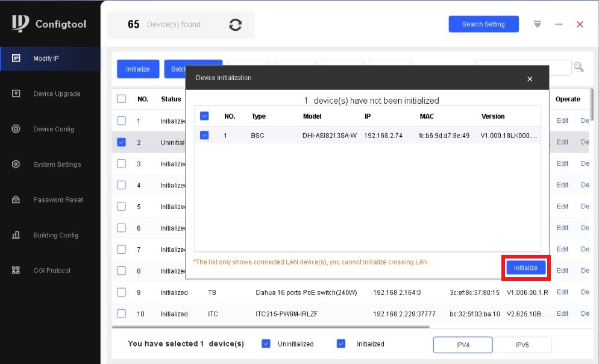
Task: Click the refresh devices icon
Action: point(236,25)
